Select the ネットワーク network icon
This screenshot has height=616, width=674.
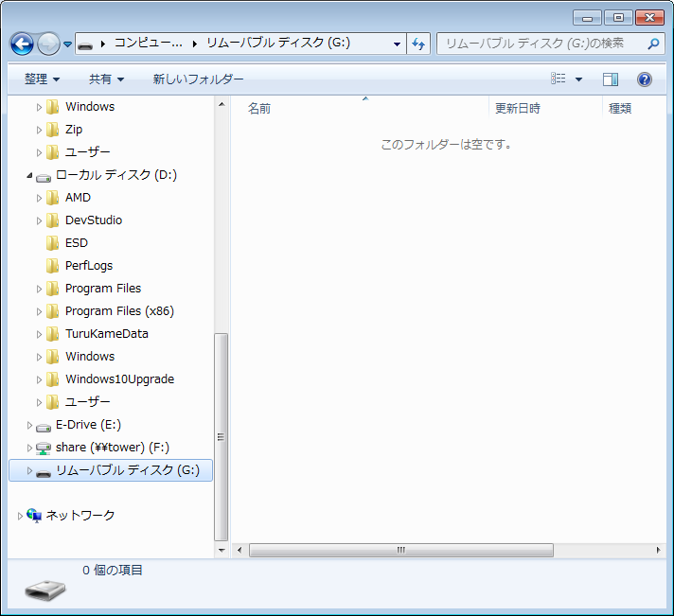[x=34, y=515]
